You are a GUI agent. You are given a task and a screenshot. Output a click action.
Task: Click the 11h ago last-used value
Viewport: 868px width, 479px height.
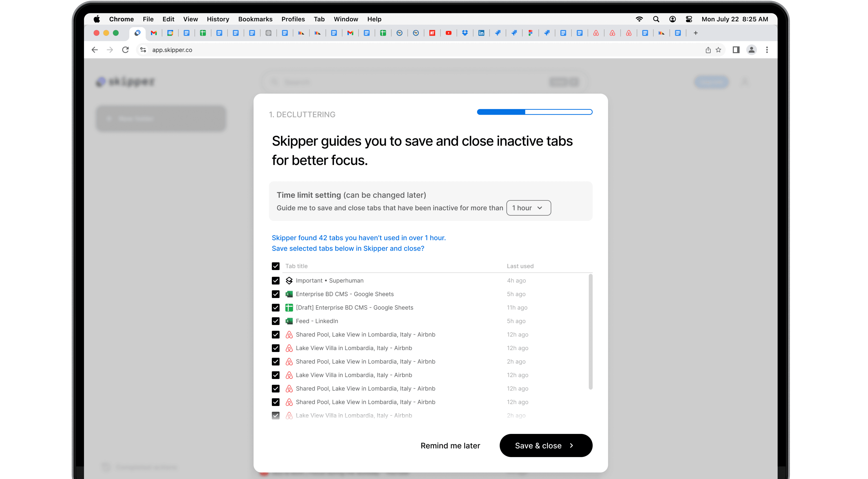(x=517, y=307)
